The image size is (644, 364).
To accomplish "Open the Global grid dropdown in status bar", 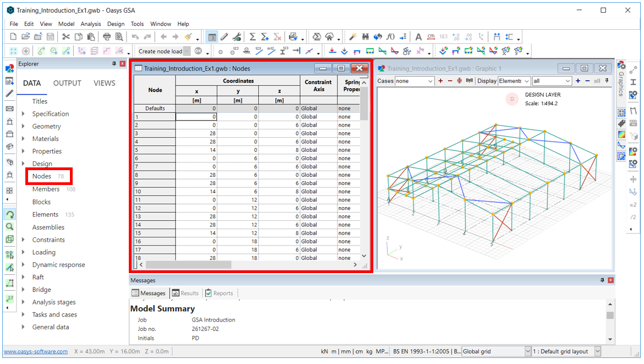I will [x=495, y=351].
